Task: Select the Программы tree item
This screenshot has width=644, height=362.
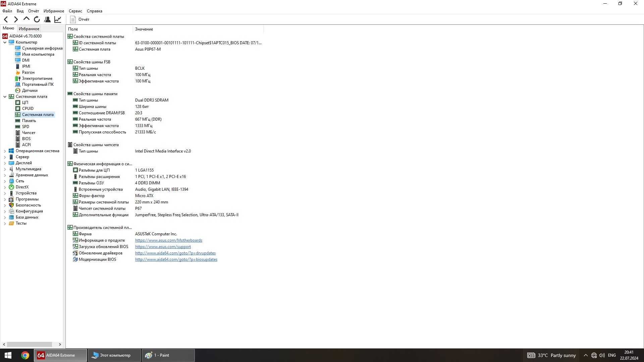Action: click(27, 199)
